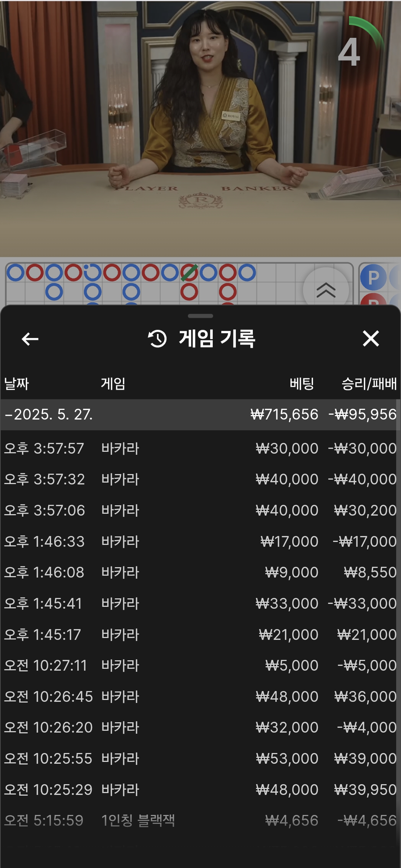
Task: Collapse the 2025. 5. 27. date group
Action: 200,414
